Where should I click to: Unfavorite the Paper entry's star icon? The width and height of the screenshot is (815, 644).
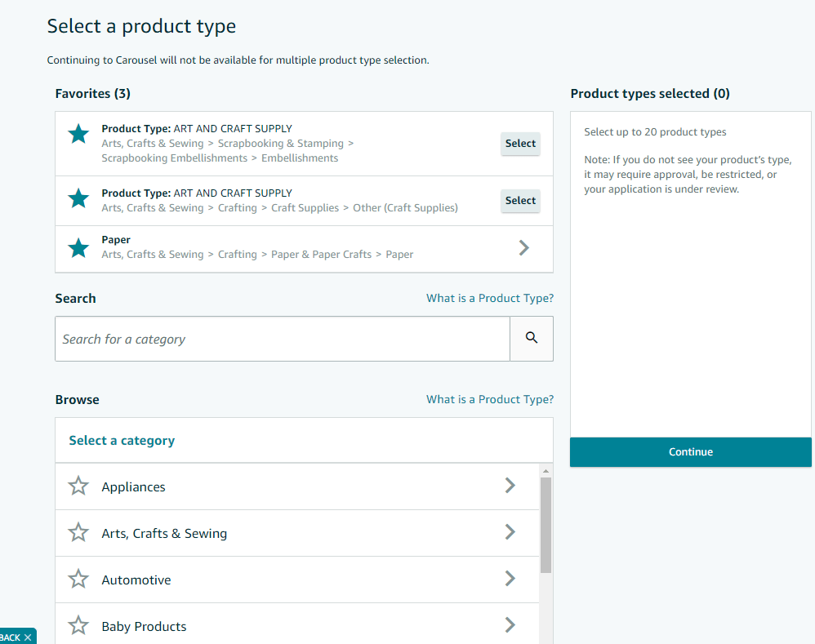pyautogui.click(x=78, y=247)
